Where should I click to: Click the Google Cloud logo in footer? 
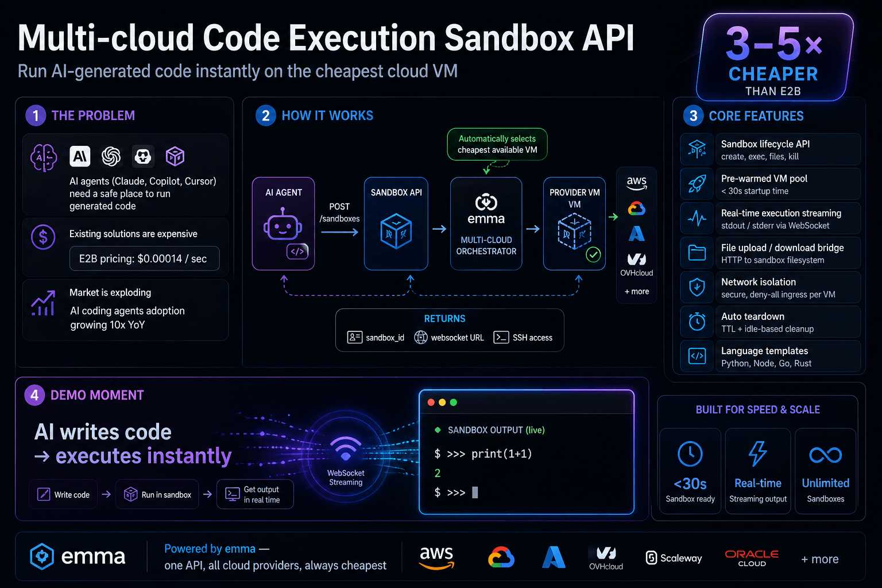click(x=501, y=557)
